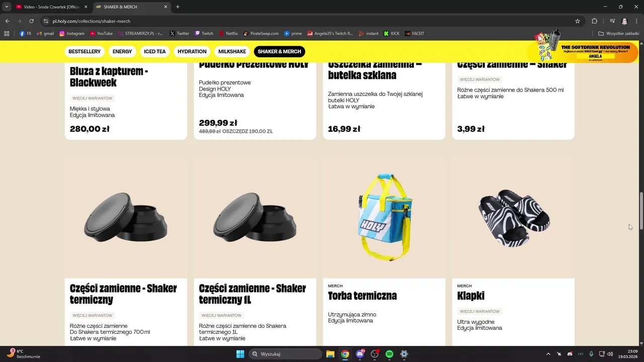Show hidden system tray icons chevron
This screenshot has height=362, width=644.
547,354
